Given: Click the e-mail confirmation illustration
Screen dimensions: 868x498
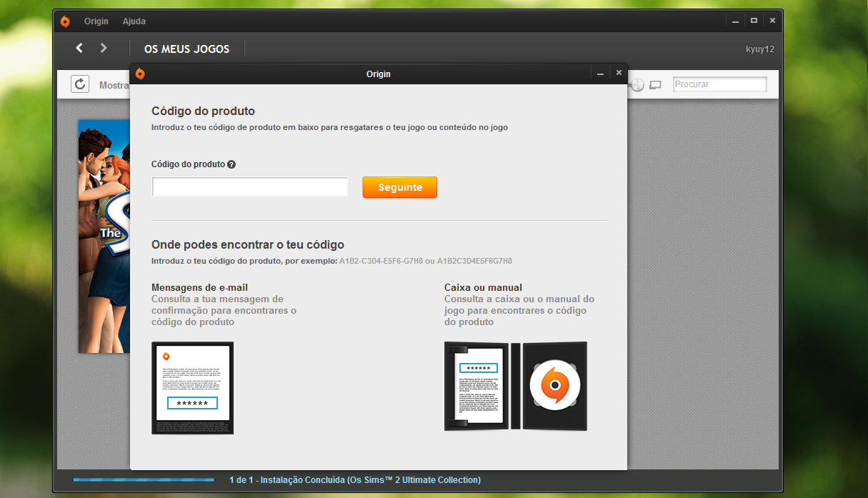Looking at the screenshot, I should tap(193, 388).
